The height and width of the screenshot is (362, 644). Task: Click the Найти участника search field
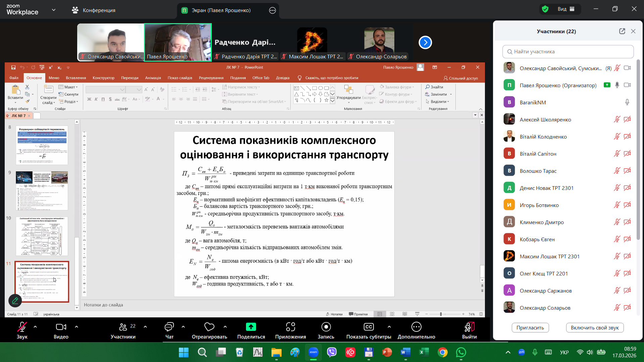(568, 52)
